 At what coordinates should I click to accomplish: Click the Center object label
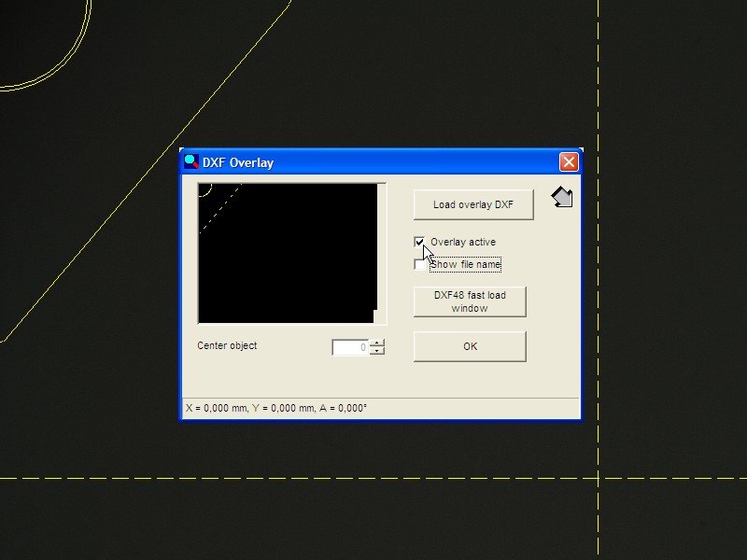[227, 345]
